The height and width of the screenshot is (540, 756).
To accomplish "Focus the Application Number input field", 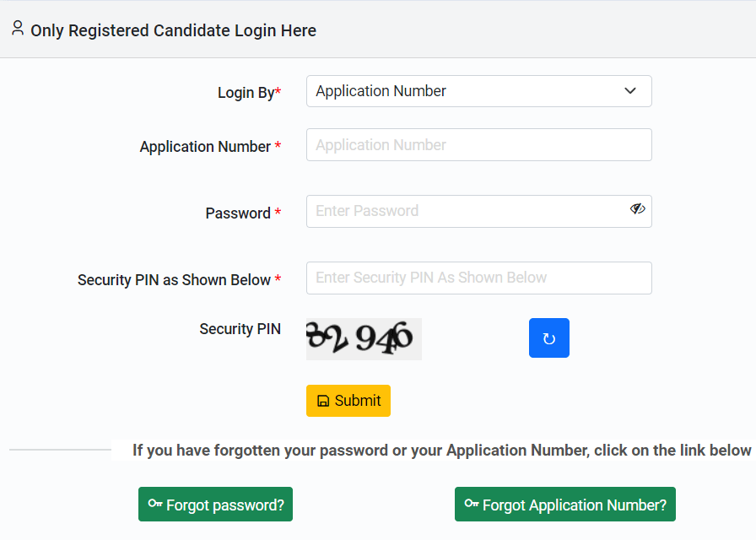I will tap(478, 144).
